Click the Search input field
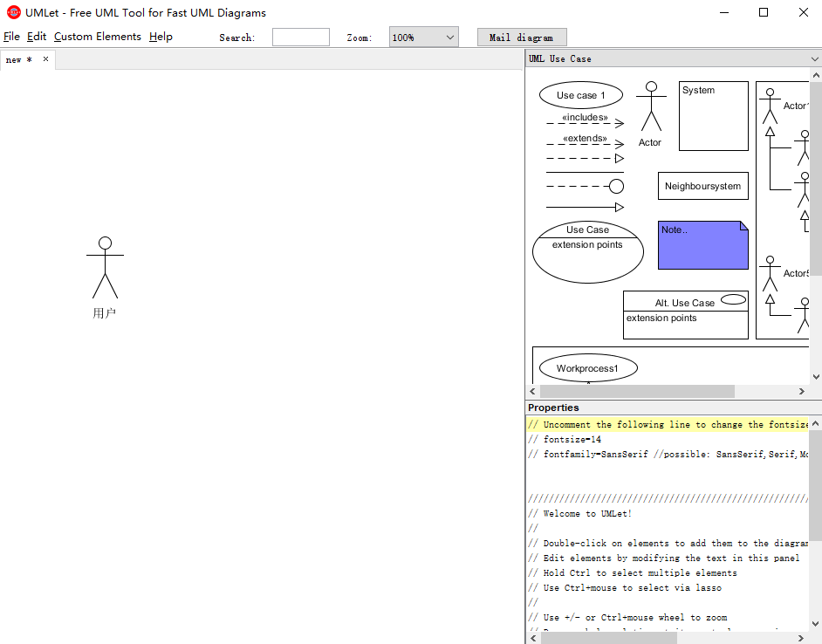This screenshot has height=644, width=822. [x=301, y=38]
